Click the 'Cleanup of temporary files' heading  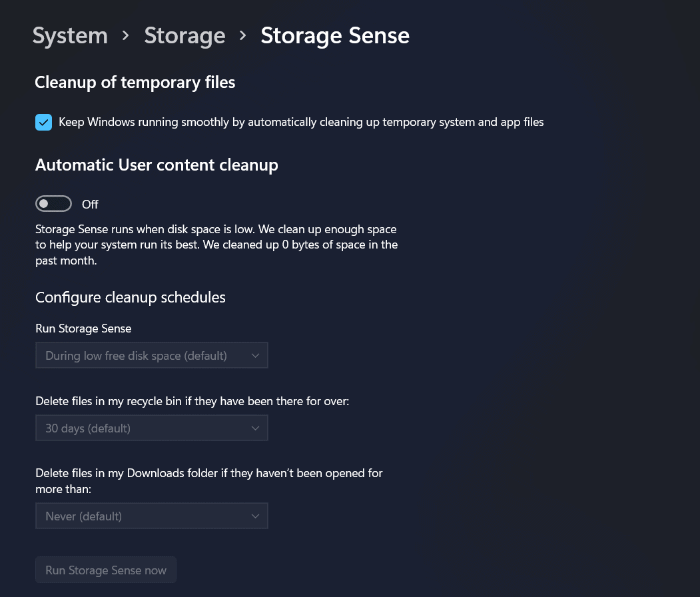(135, 83)
